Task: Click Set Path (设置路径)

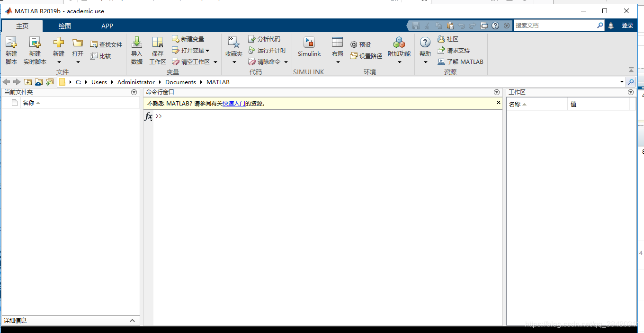Action: [366, 56]
